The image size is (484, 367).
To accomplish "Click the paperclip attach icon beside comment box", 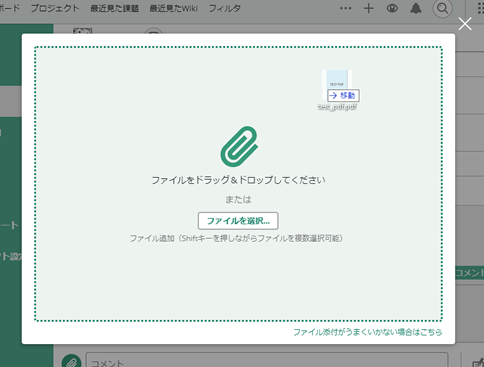I will click(71, 361).
